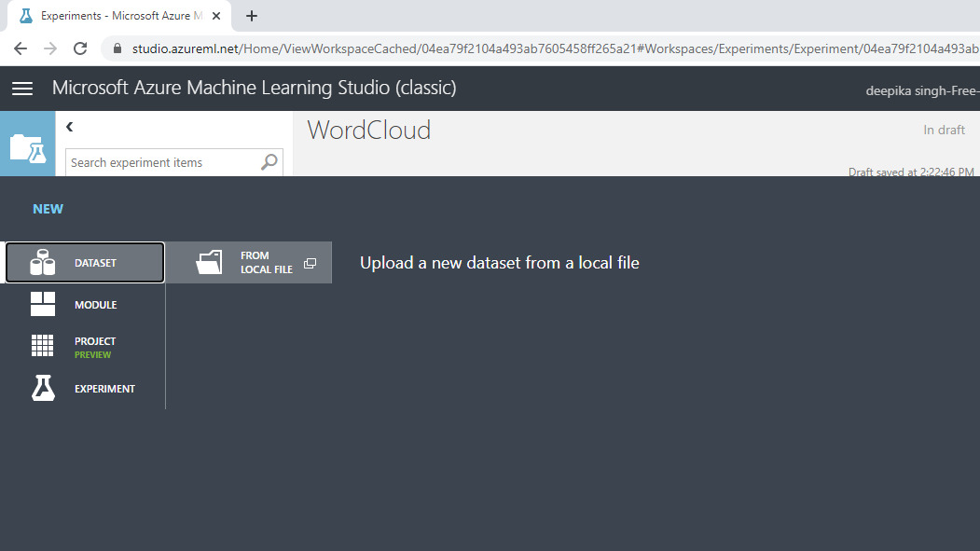Click the NEW heading label
The image size is (980, 551).
pos(48,209)
